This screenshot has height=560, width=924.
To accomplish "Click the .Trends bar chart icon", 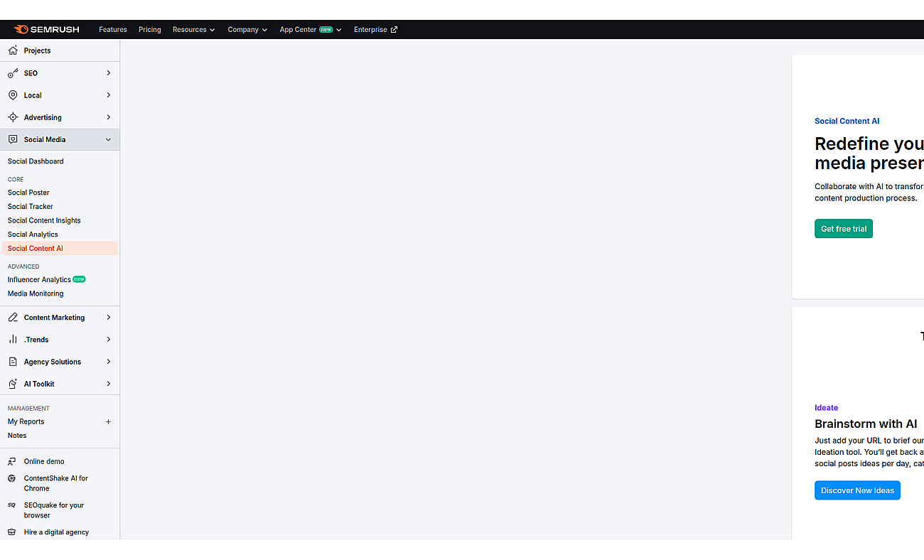I will (13, 340).
